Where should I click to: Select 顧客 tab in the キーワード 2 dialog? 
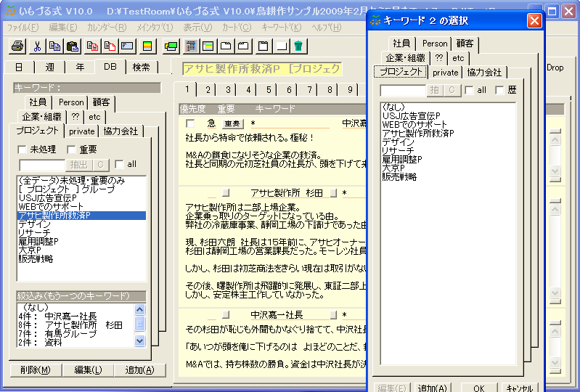465,44
